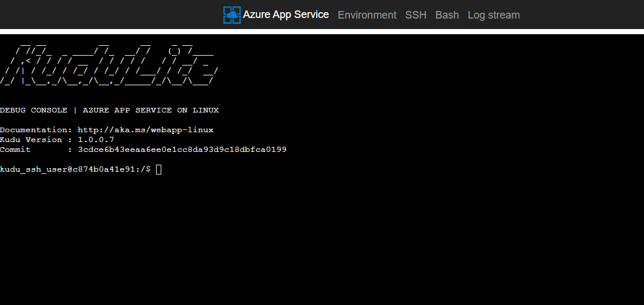View the Log stream page
Screen dimensions: 644x305
493,15
